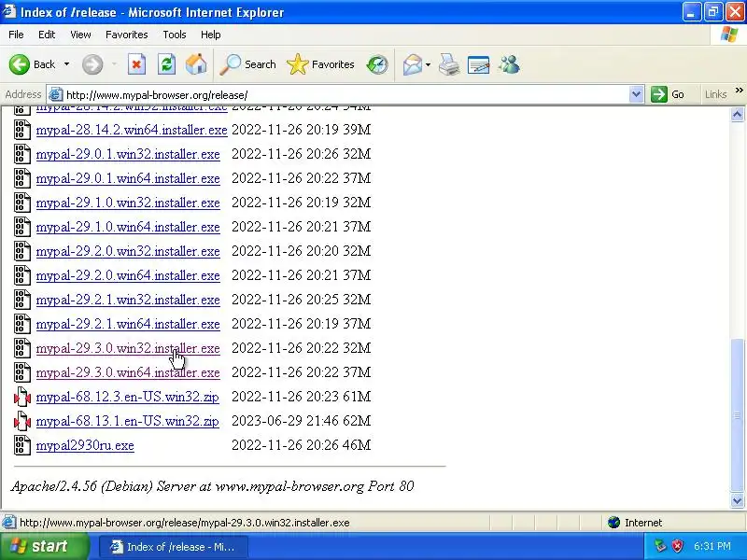Download mypal2930ru.exe

pos(85,445)
